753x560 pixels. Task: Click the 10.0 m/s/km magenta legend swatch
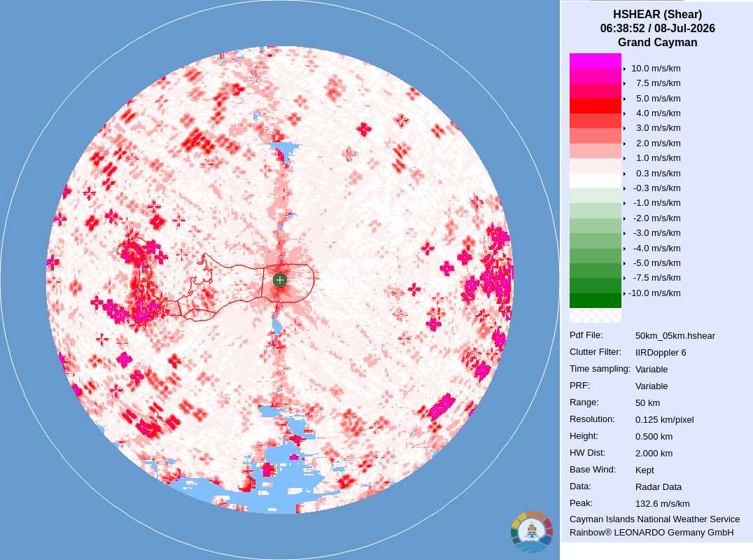click(x=595, y=60)
